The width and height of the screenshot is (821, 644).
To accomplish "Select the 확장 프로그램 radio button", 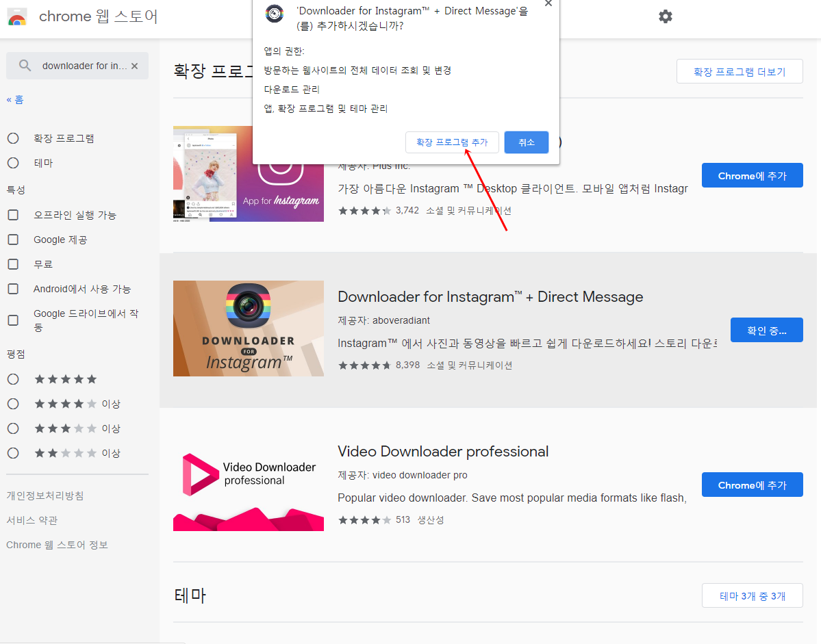I will pyautogui.click(x=13, y=138).
